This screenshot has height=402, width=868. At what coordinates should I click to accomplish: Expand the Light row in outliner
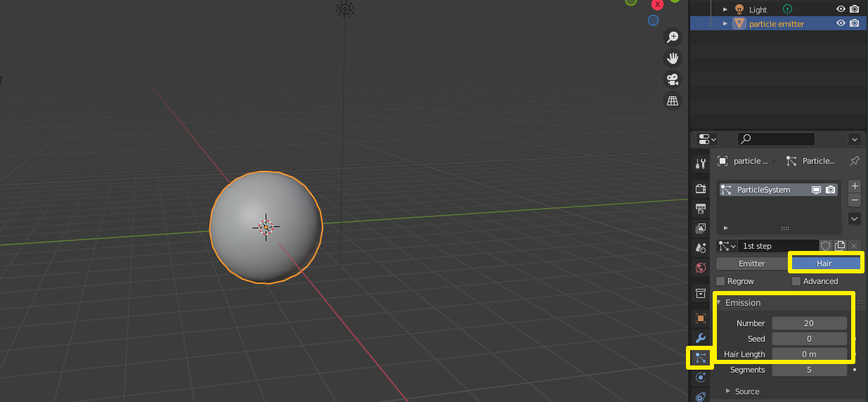[x=725, y=9]
